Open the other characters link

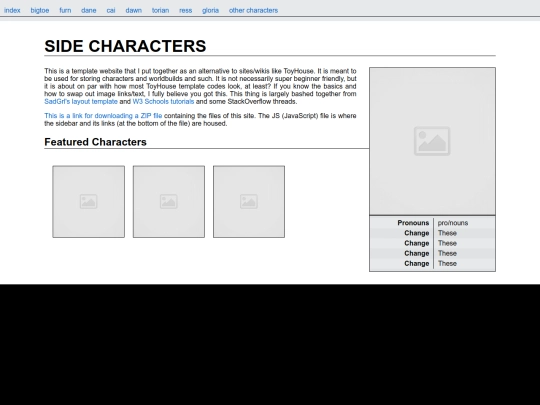pyautogui.click(x=253, y=10)
